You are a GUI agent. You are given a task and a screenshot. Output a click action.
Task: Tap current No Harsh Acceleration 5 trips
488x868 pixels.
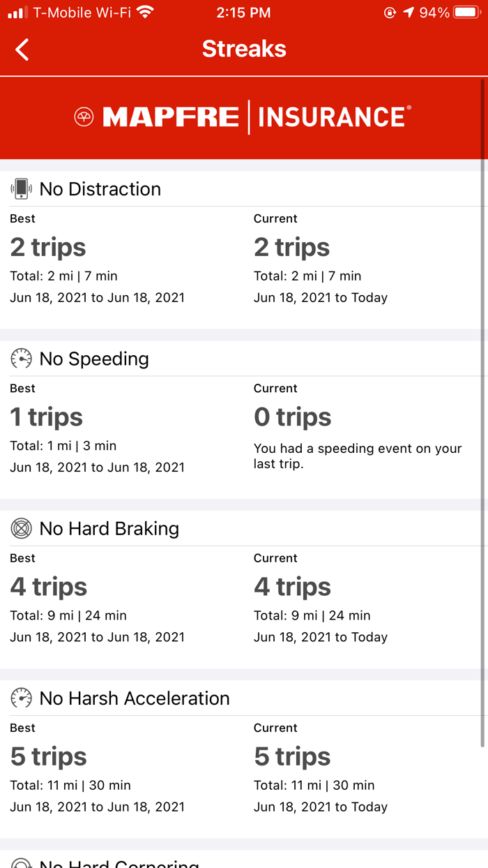pyautogui.click(x=292, y=757)
